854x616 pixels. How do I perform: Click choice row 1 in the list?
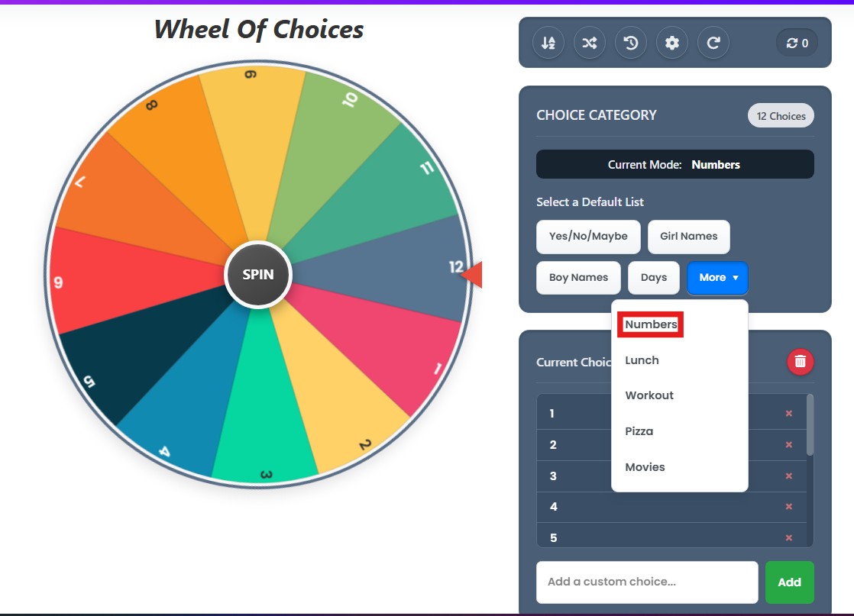click(671, 414)
